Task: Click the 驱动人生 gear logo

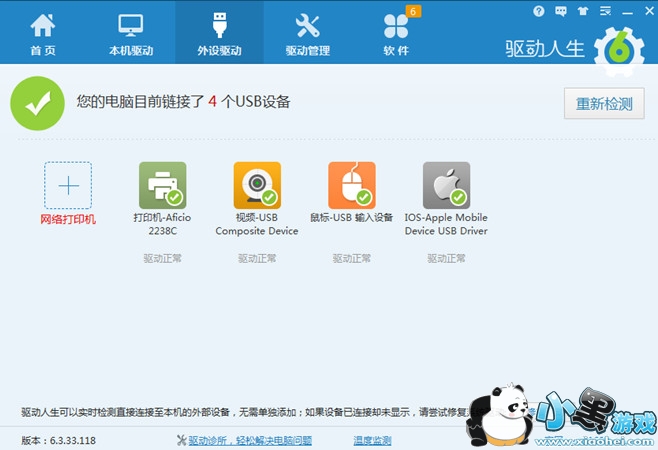Action: tap(619, 51)
